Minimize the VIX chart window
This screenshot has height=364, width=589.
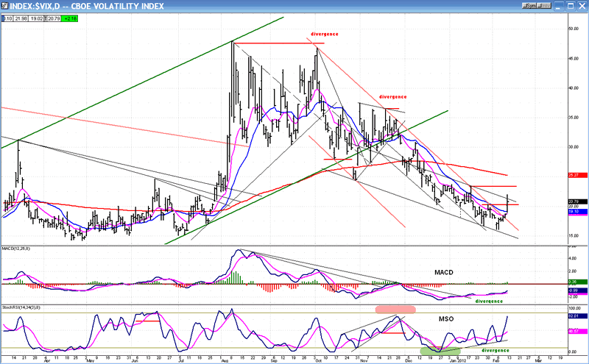[559, 4]
